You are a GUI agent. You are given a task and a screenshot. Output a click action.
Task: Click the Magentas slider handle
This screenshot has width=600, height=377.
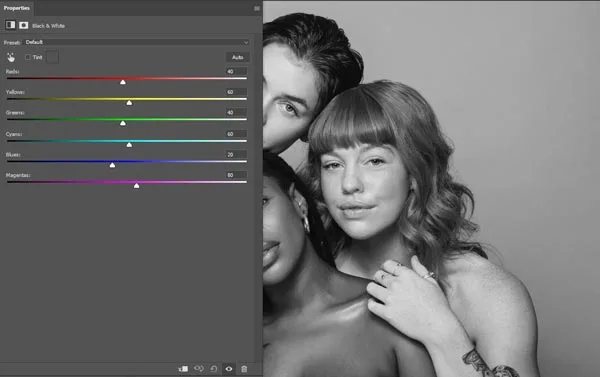[137, 185]
